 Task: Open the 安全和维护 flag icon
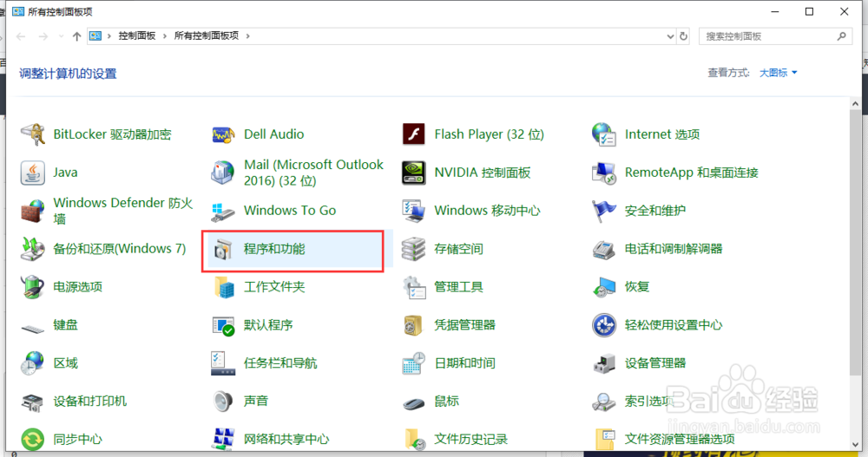coord(604,211)
